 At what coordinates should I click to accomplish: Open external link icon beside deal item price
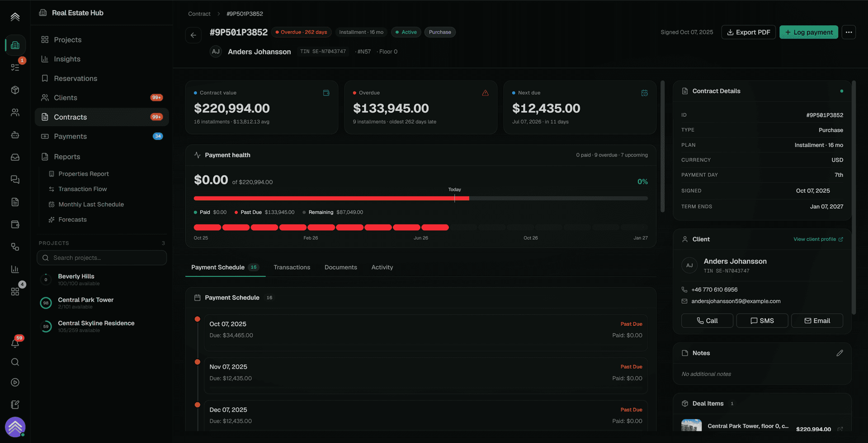coord(840,429)
